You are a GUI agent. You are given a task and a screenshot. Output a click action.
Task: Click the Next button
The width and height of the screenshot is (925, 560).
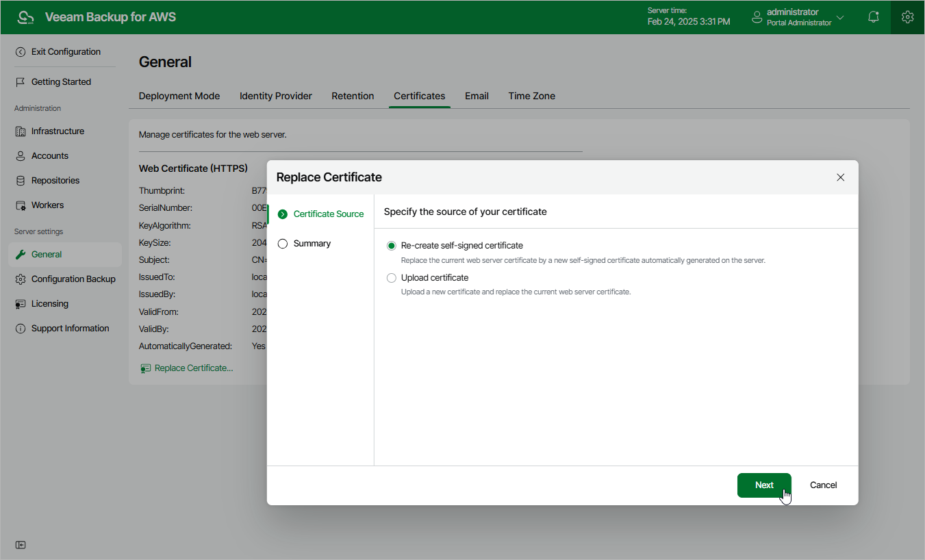764,485
